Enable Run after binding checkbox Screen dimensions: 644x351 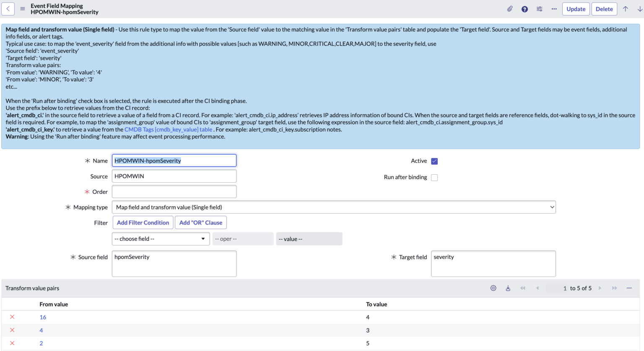[x=434, y=178]
